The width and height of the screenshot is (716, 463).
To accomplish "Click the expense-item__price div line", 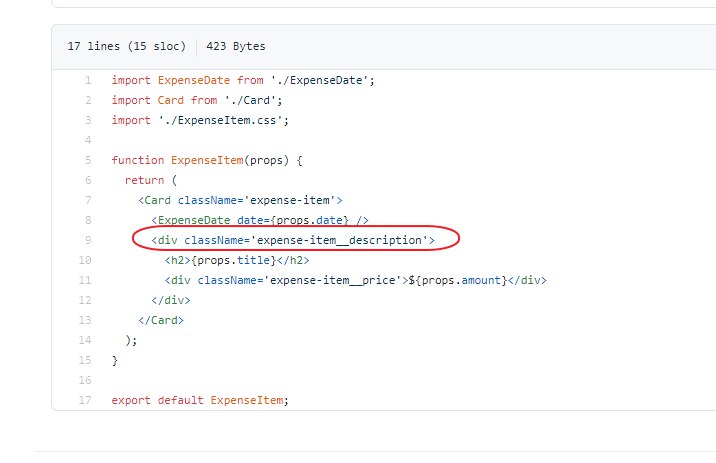I will (355, 280).
